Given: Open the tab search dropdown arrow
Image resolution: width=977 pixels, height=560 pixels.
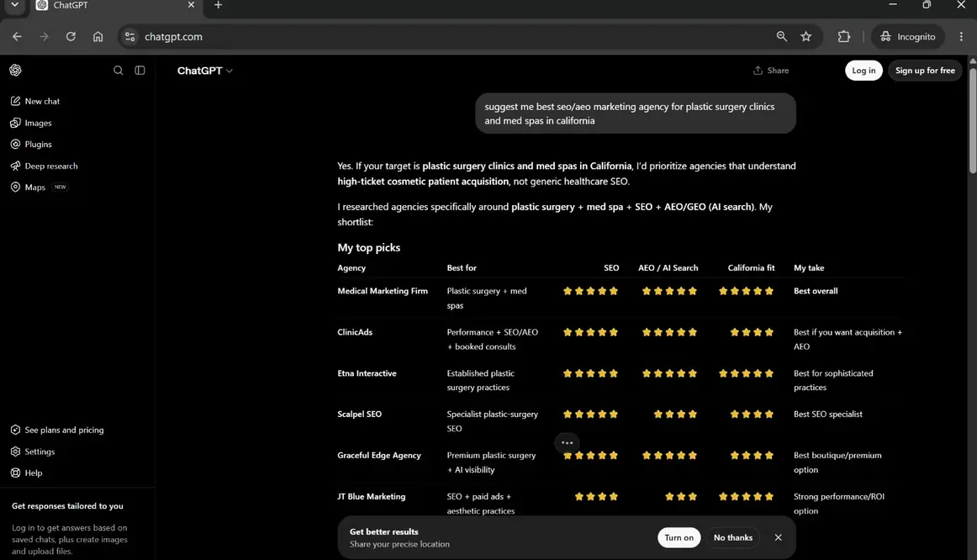Looking at the screenshot, I should tap(14, 5).
